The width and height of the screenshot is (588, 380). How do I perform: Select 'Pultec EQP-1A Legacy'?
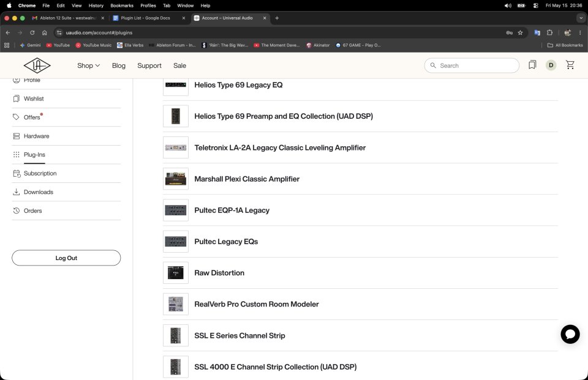pos(232,210)
